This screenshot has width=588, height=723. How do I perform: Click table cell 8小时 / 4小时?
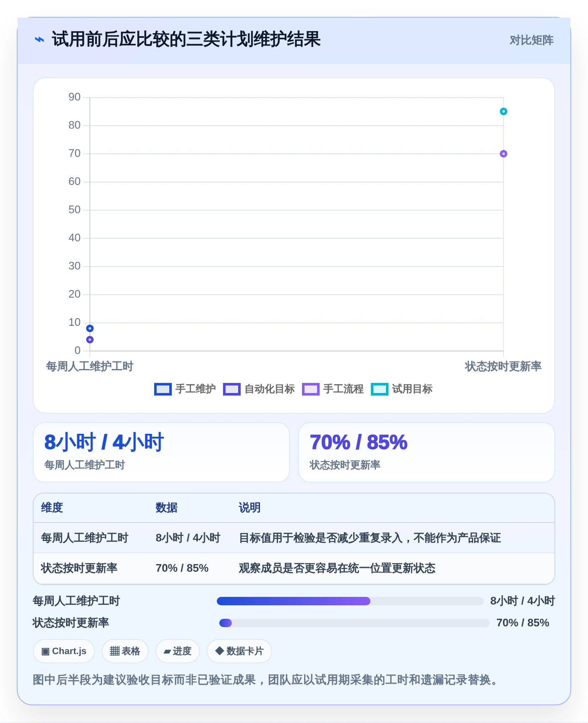click(x=188, y=538)
